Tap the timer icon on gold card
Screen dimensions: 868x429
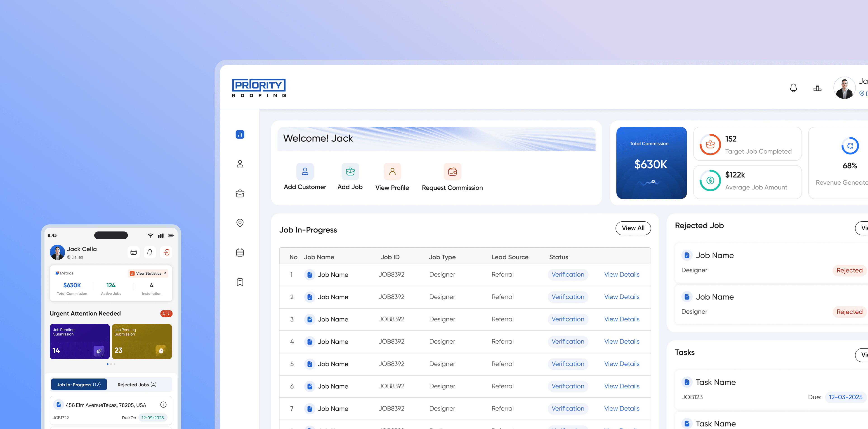[x=161, y=351]
